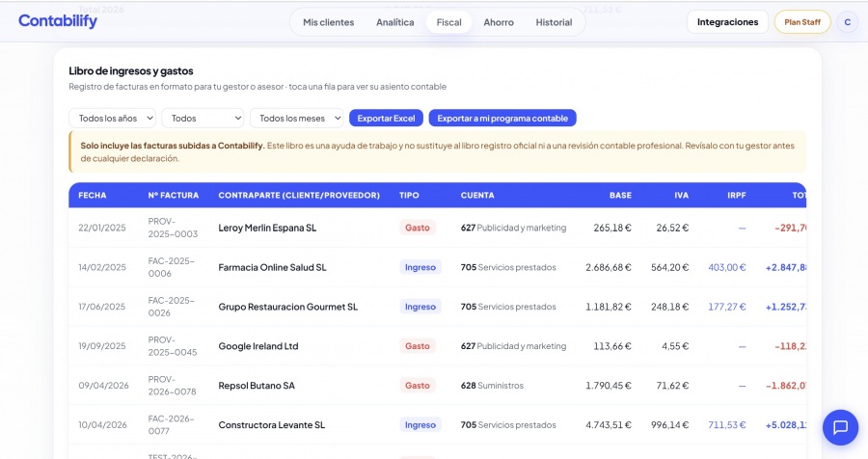Image resolution: width=868 pixels, height=459 pixels.
Task: Click date 09/04/2026
Action: (103, 386)
